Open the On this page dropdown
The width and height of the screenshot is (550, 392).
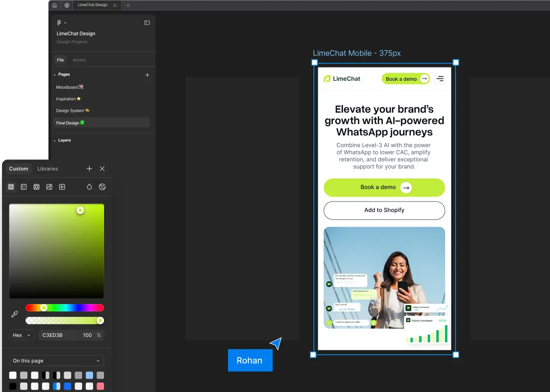pos(57,361)
